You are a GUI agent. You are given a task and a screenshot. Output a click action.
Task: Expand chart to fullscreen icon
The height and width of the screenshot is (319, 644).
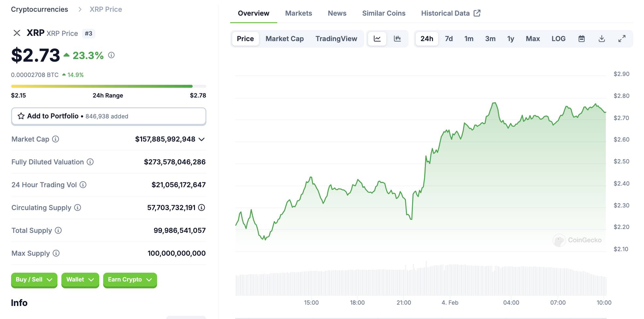[622, 38]
